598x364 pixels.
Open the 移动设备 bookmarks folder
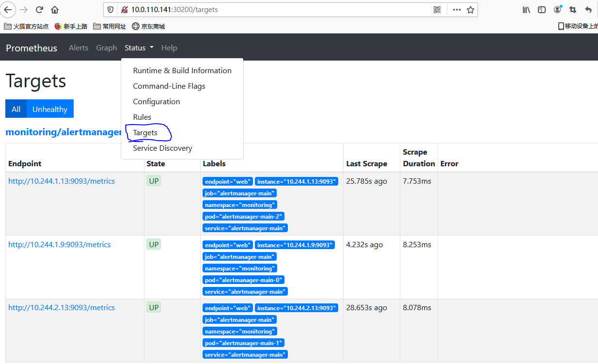578,27
